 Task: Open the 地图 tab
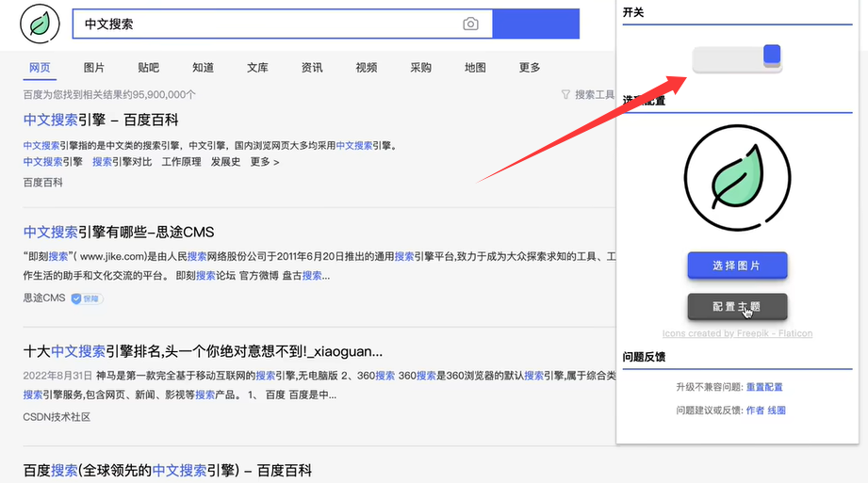(x=476, y=68)
